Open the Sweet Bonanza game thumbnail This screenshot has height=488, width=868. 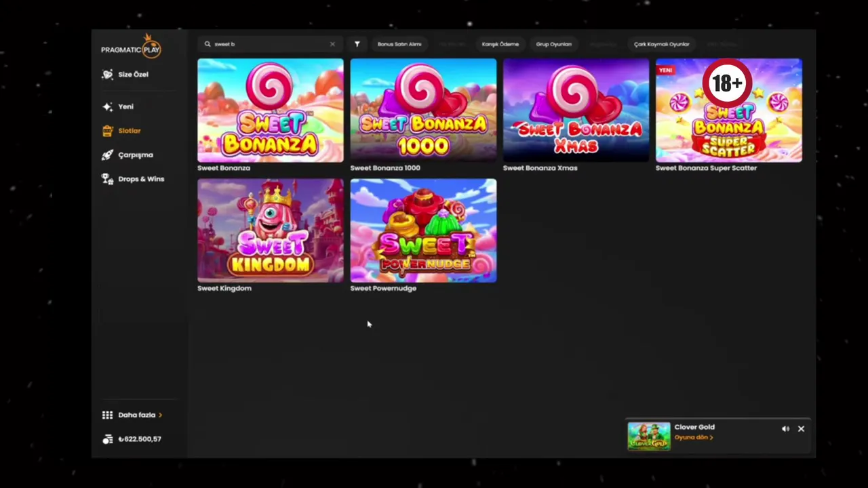(271, 110)
